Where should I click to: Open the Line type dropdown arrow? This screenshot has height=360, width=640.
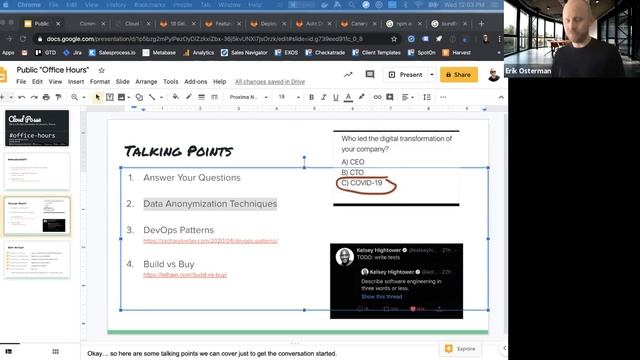pyautogui.click(x=161, y=97)
